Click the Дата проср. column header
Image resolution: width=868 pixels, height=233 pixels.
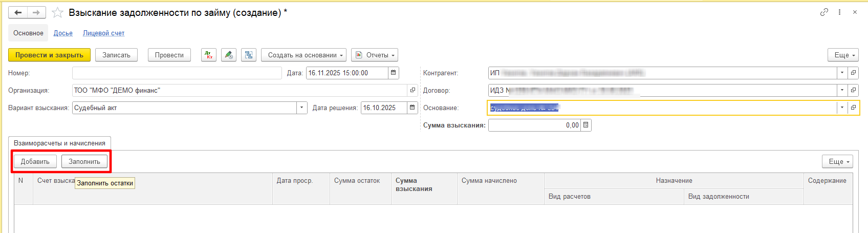tap(301, 188)
